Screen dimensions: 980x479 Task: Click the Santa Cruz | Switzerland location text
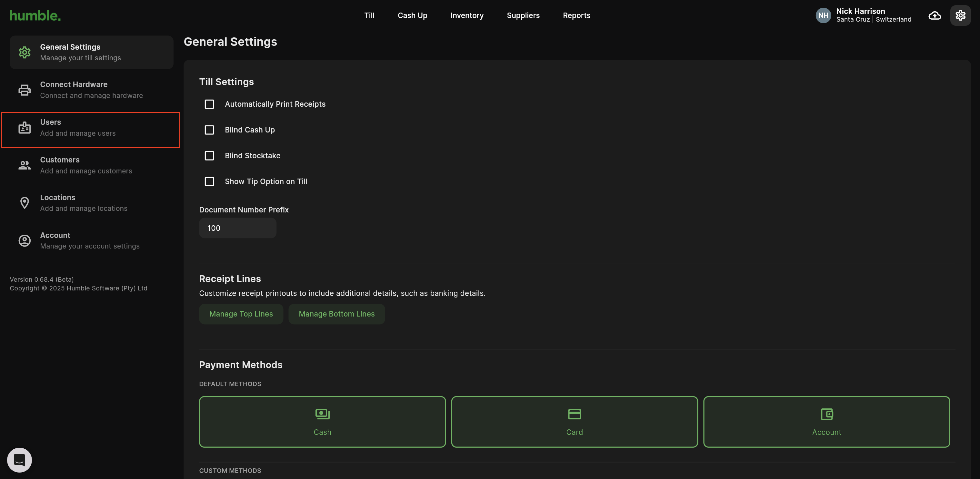click(874, 19)
